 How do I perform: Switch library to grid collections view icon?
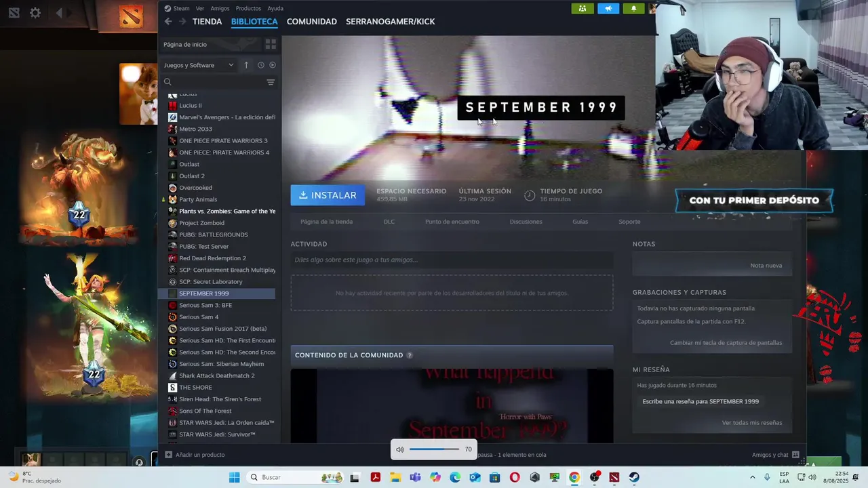(x=271, y=44)
